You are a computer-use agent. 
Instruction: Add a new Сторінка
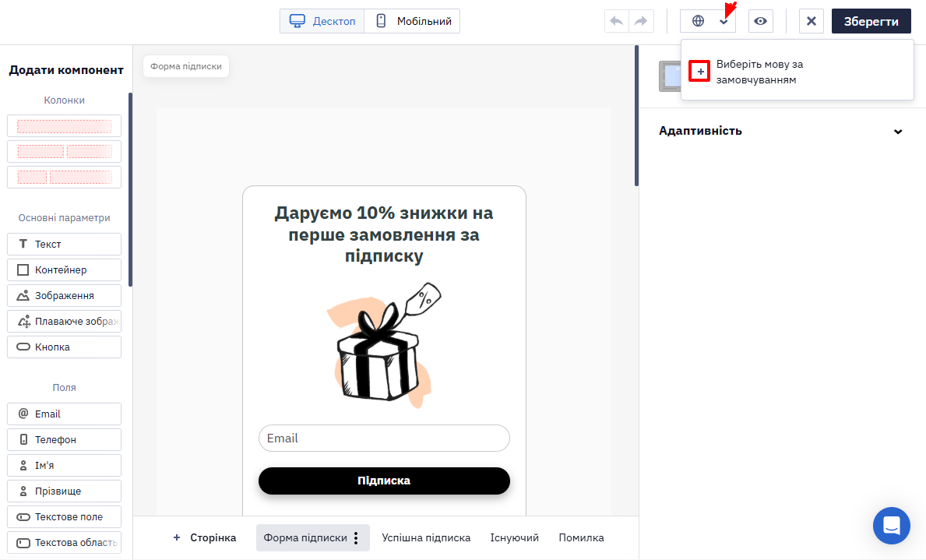click(x=204, y=538)
